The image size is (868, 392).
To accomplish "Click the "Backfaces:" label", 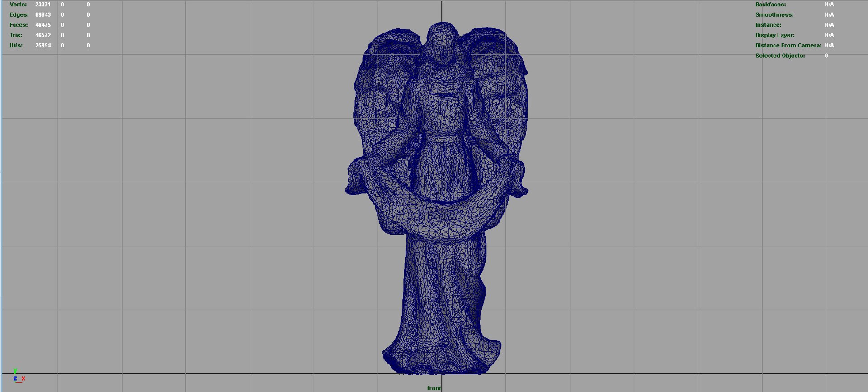I will pos(770,5).
